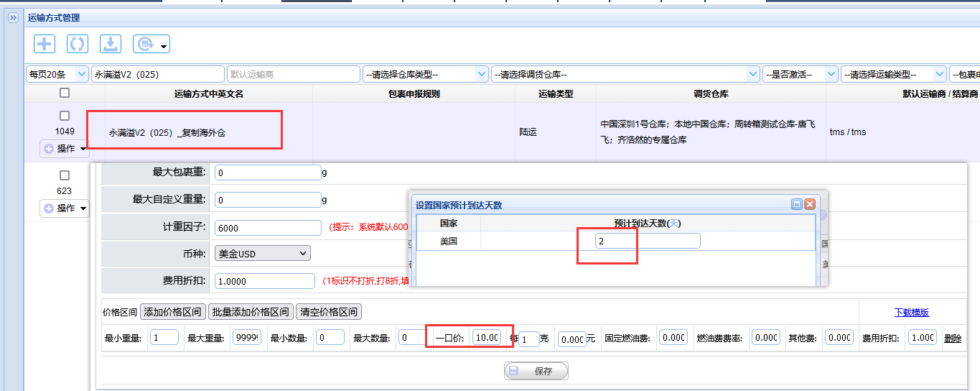Click 添加价格区间 button
The height and width of the screenshot is (391, 980).
[172, 312]
